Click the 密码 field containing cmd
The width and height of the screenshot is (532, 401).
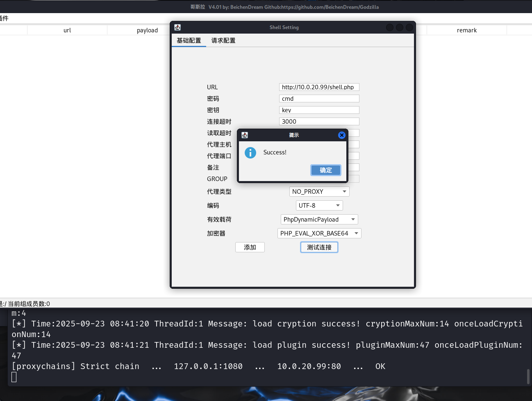(x=319, y=99)
